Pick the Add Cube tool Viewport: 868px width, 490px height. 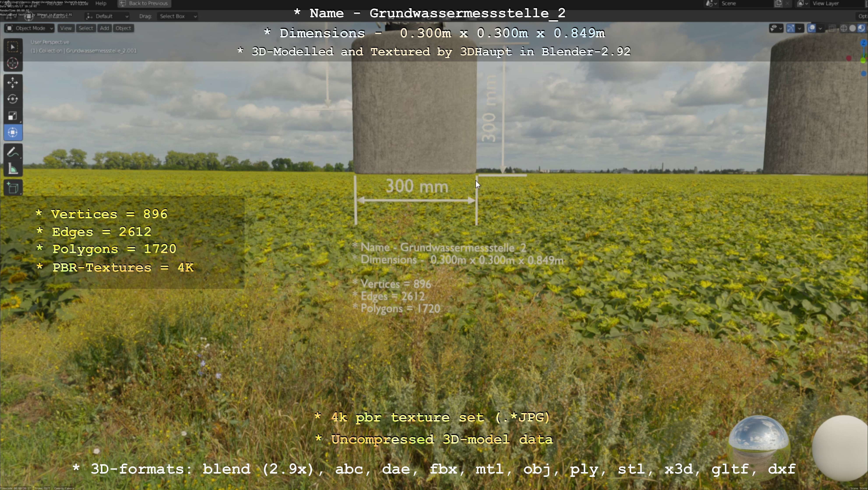[13, 188]
